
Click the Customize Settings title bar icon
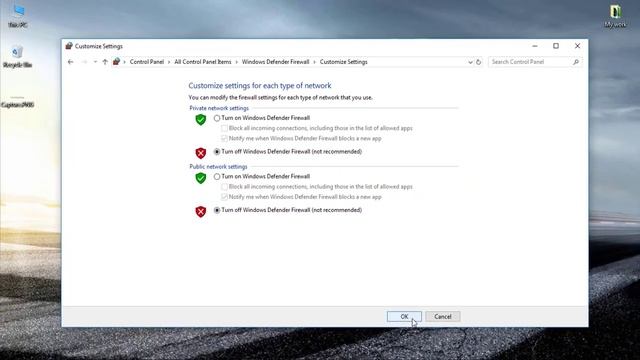click(x=69, y=46)
